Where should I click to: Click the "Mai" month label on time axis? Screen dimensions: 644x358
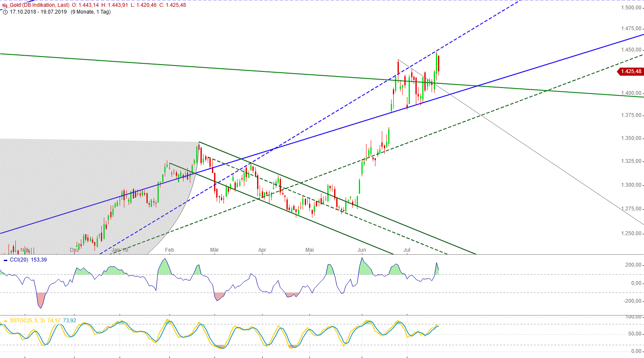click(x=309, y=250)
